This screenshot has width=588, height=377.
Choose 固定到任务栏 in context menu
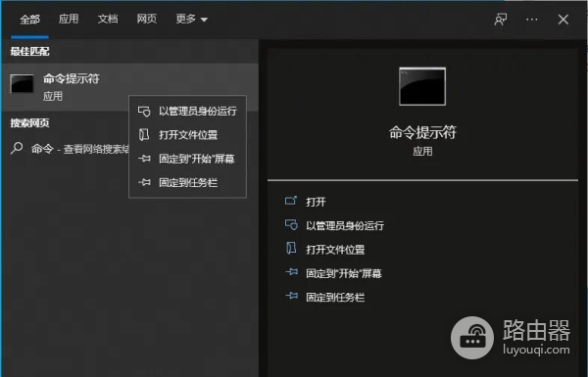(x=187, y=183)
